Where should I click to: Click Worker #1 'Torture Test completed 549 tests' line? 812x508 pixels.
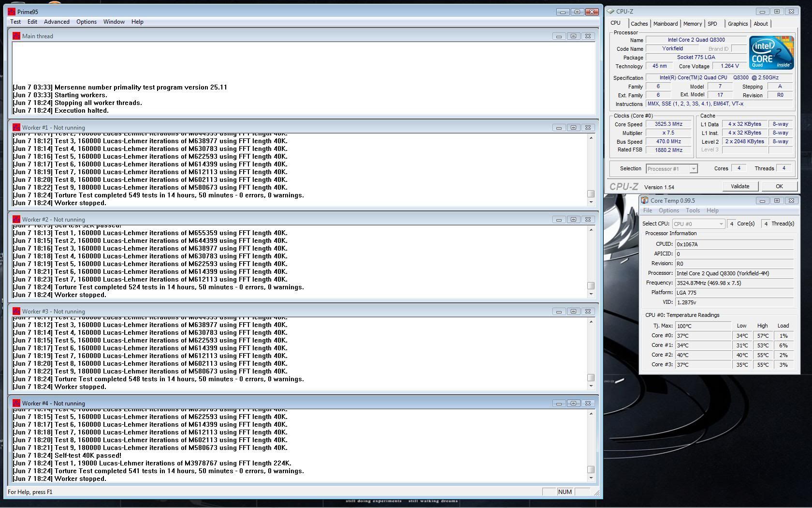pos(158,195)
